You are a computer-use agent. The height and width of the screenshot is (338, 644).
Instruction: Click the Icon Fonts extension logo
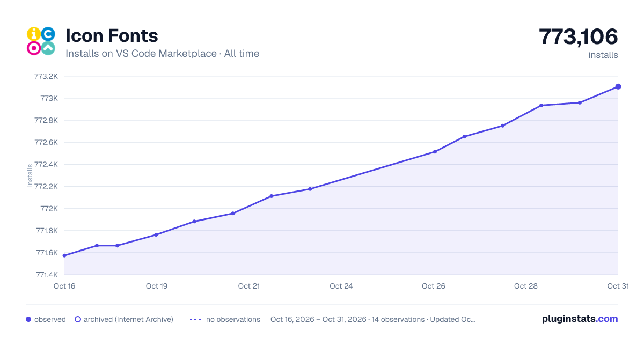pos(41,41)
